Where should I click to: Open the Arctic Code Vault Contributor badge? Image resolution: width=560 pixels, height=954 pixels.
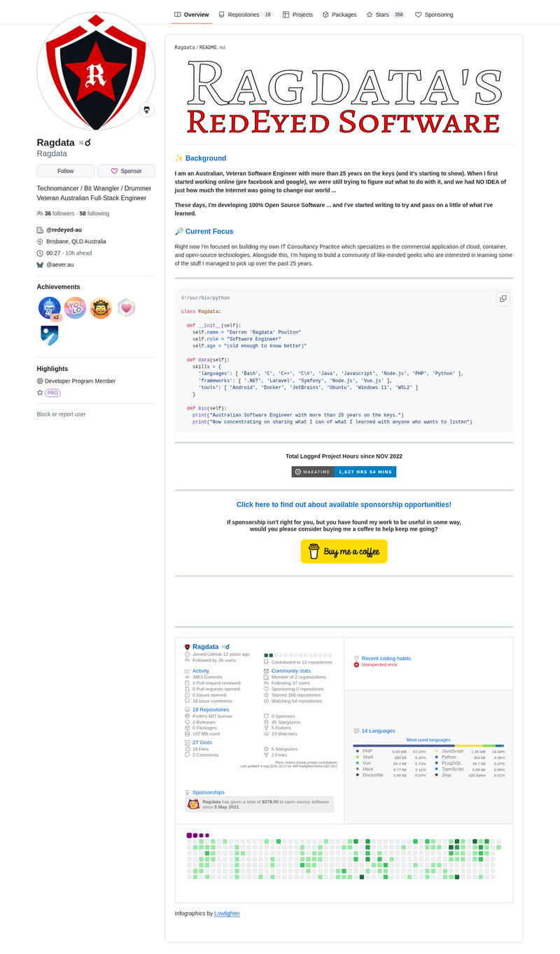click(50, 335)
